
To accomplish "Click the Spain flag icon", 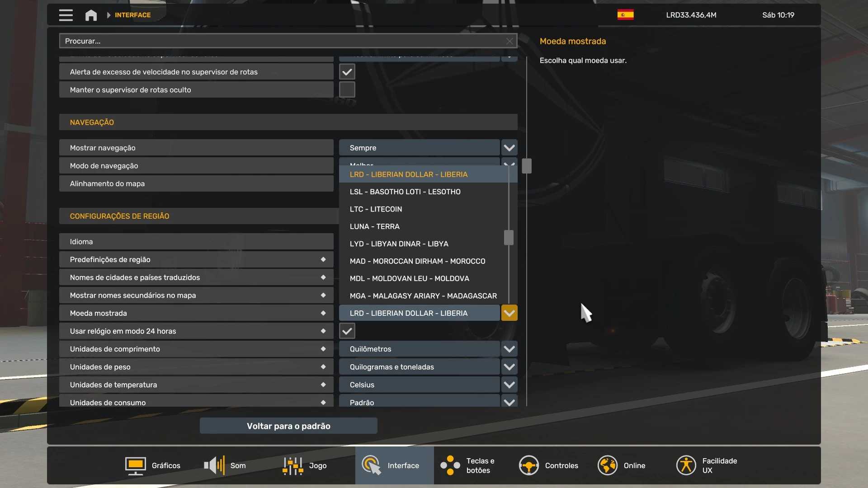I will point(625,15).
